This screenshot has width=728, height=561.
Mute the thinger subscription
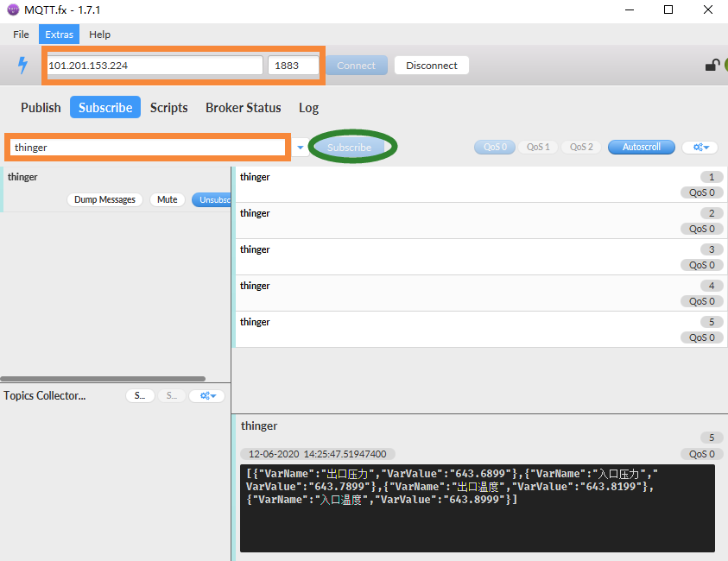(x=168, y=199)
